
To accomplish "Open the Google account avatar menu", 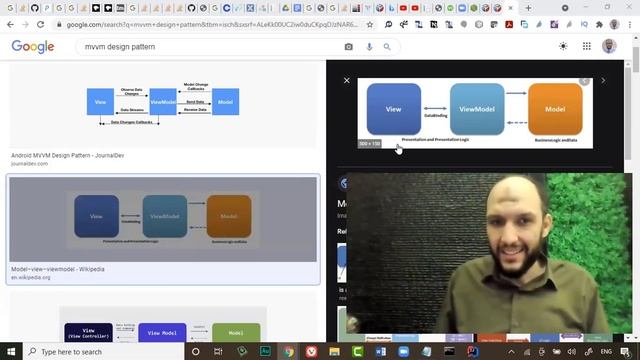I will [x=609, y=46].
